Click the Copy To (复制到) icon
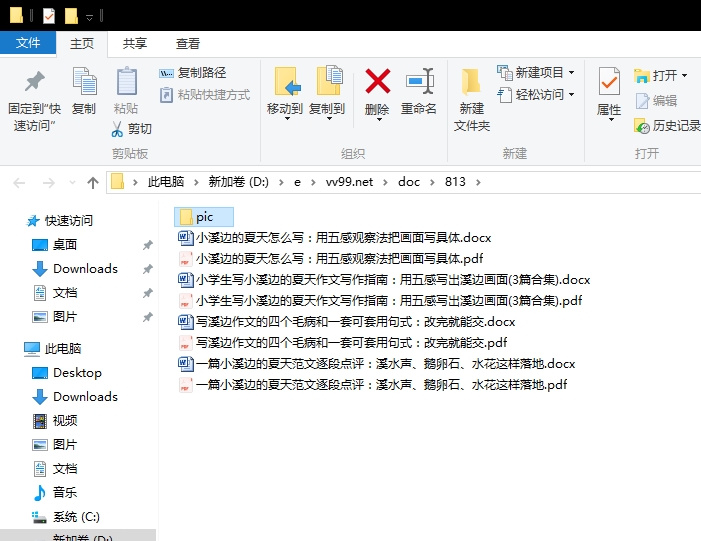701x541 pixels. point(329,80)
